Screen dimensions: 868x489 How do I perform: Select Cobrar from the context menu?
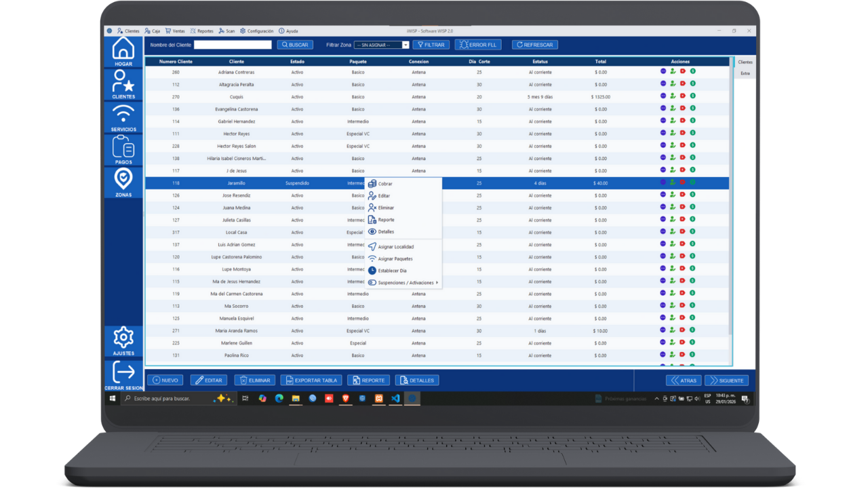[x=384, y=184]
